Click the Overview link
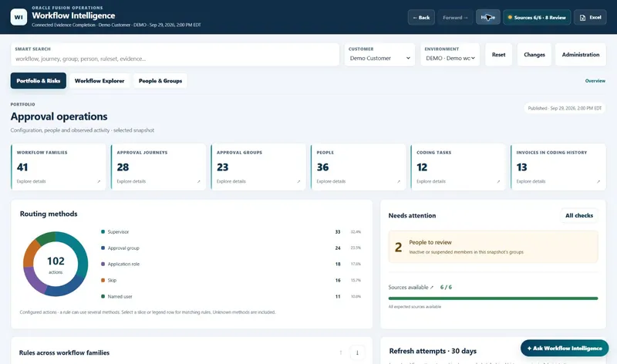617x364 pixels. [595, 81]
